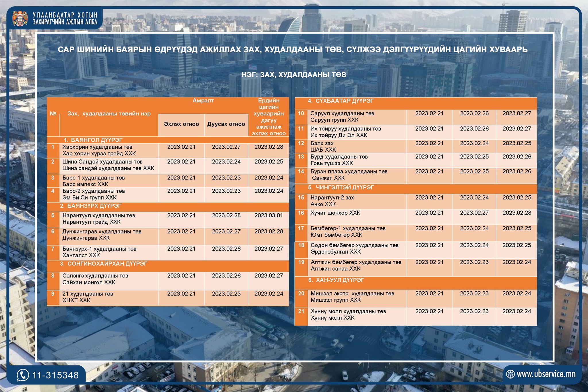
Task: Click the globe web icon
Action: pos(510,374)
